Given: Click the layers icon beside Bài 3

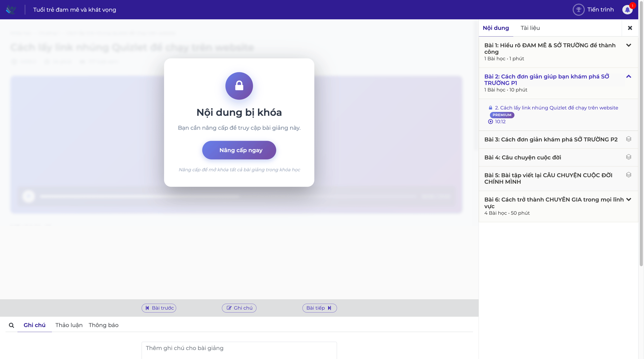Looking at the screenshot, I should point(629,139).
